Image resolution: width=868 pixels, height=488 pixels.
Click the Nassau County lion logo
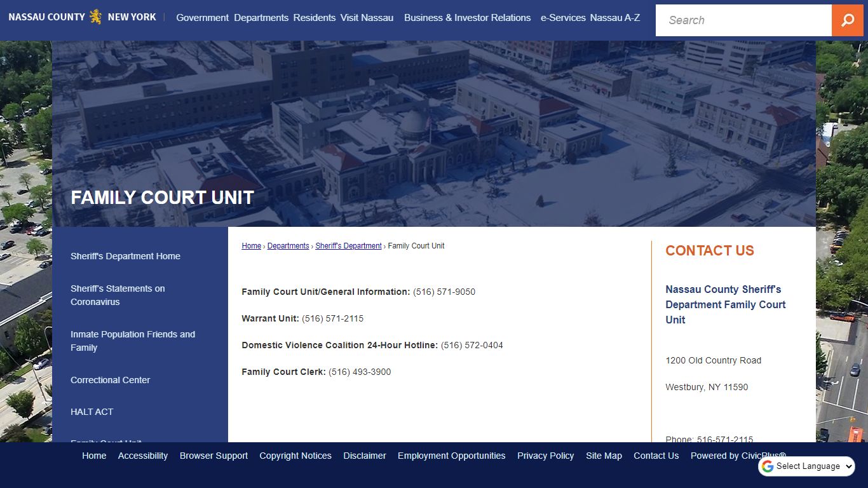click(95, 17)
